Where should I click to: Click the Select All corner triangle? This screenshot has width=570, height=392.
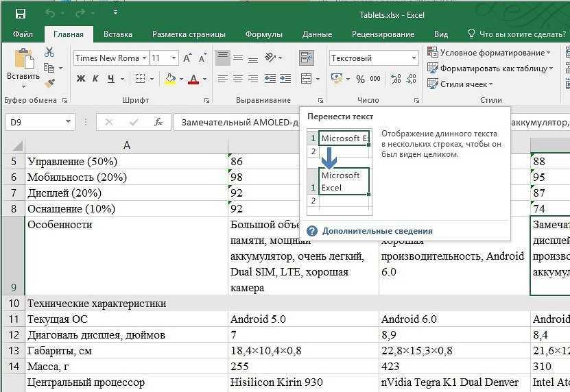17,146
